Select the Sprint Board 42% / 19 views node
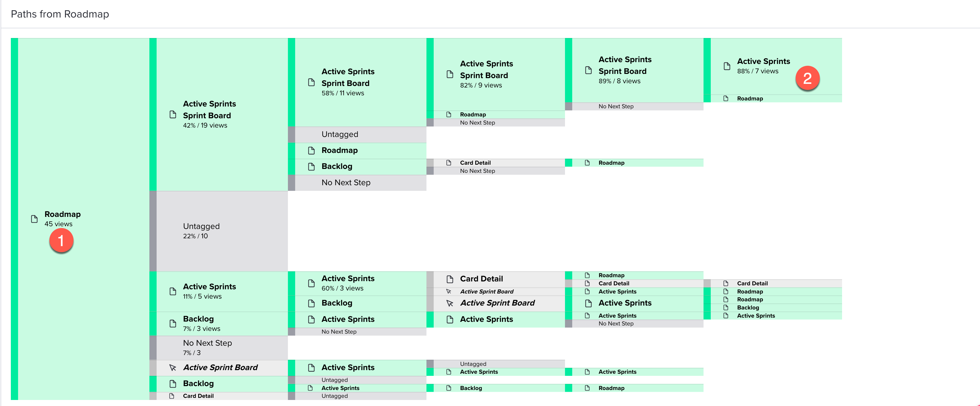980x406 pixels. point(222,114)
